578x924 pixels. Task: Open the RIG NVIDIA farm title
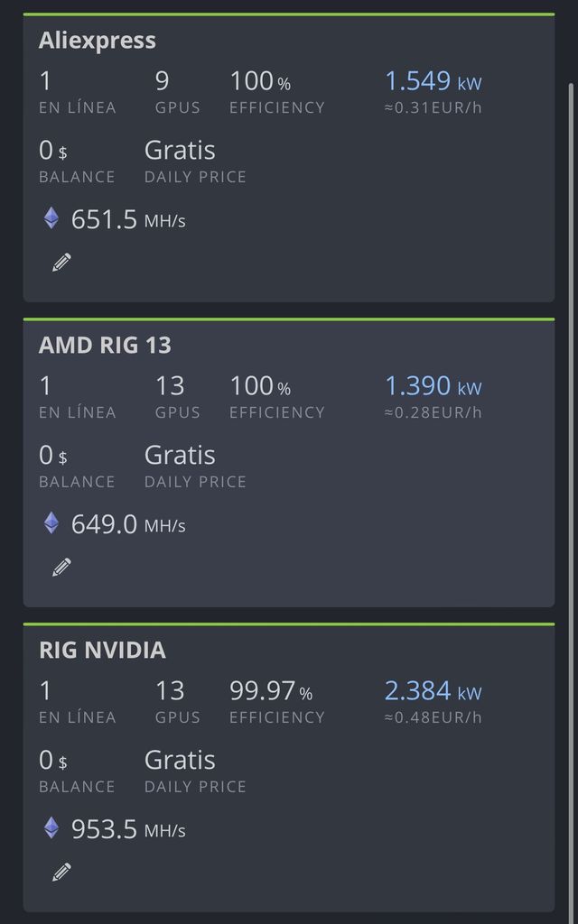[102, 651]
